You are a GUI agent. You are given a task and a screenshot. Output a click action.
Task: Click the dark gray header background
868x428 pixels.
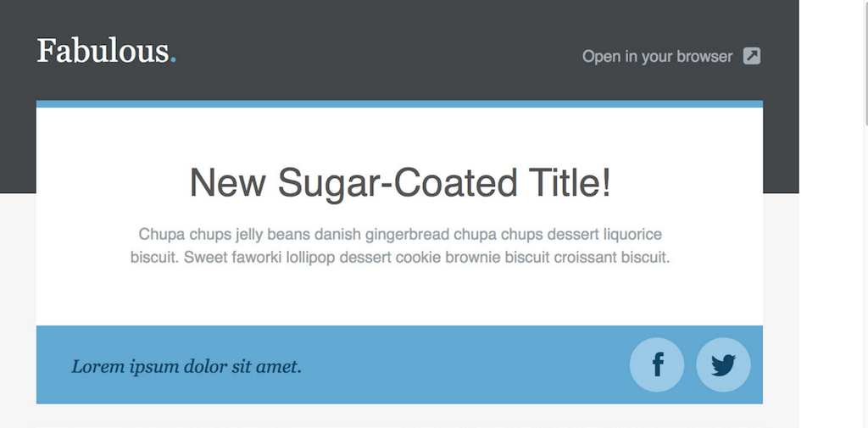[387, 22]
